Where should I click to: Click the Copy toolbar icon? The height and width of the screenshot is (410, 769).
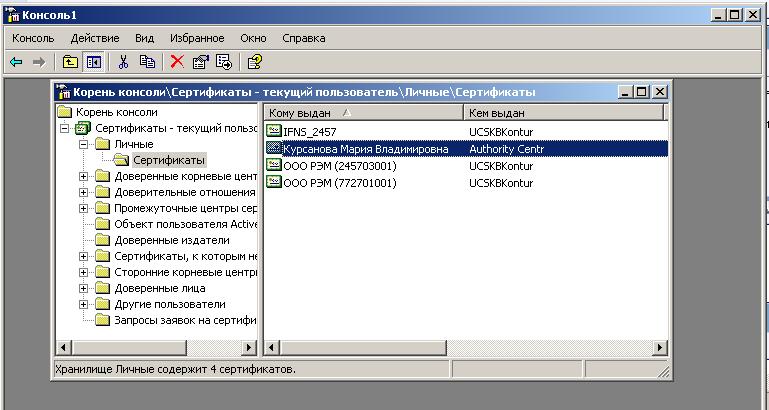(147, 62)
